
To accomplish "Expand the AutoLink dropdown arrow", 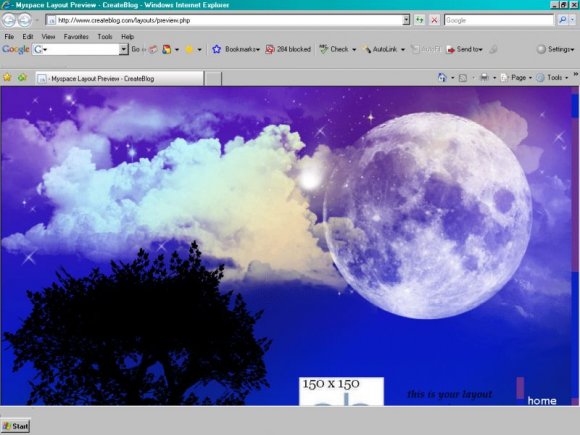I will pos(403,50).
